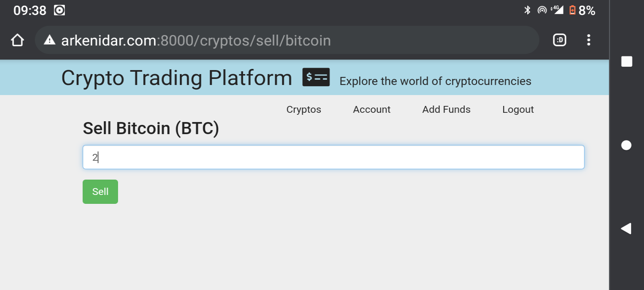Open the Cryptos nav item

click(304, 110)
